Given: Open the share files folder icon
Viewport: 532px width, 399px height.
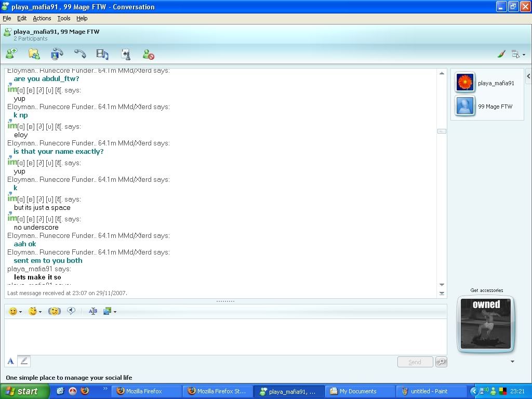Looking at the screenshot, I should (x=34, y=54).
